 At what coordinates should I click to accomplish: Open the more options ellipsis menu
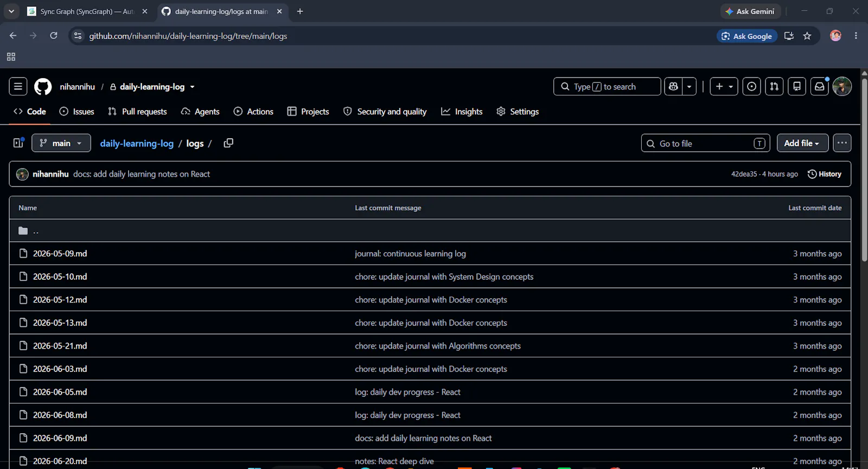(842, 143)
